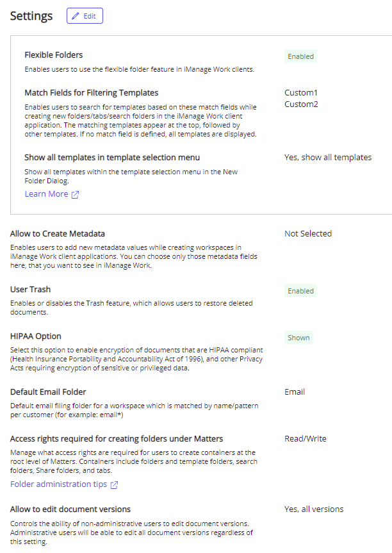This screenshot has width=392, height=553.
Task: Click external icon next to Folder administration tips
Action: pos(114,485)
